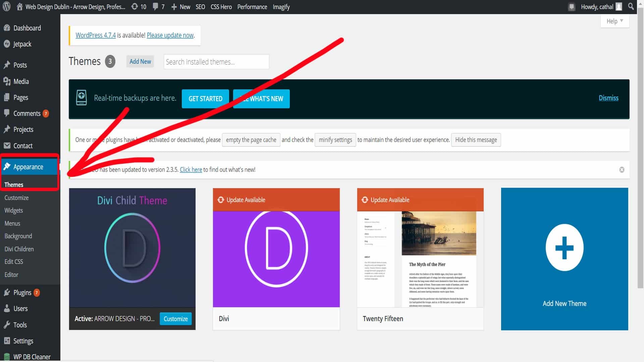Click the WordPress logo icon
The height and width of the screenshot is (362, 644).
[6, 7]
